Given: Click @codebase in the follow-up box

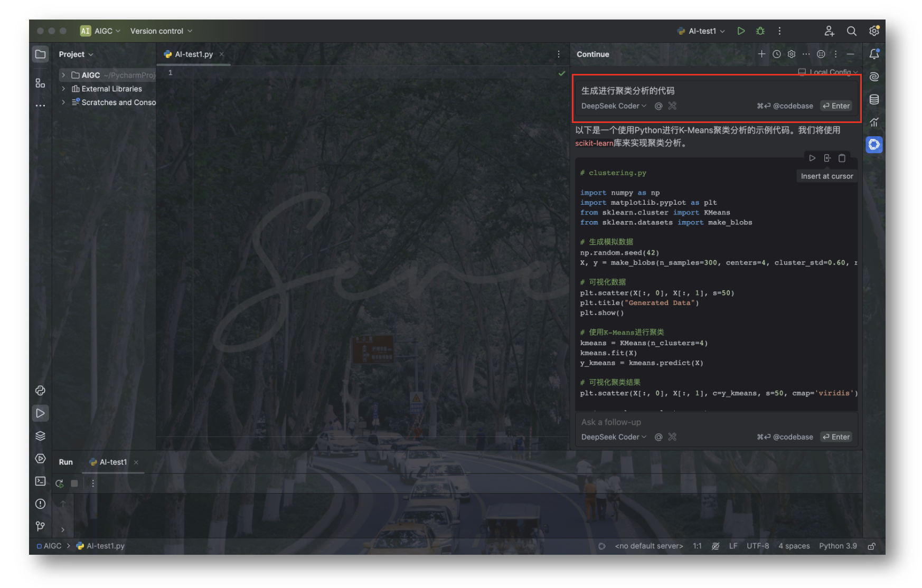Looking at the screenshot, I should coord(785,437).
